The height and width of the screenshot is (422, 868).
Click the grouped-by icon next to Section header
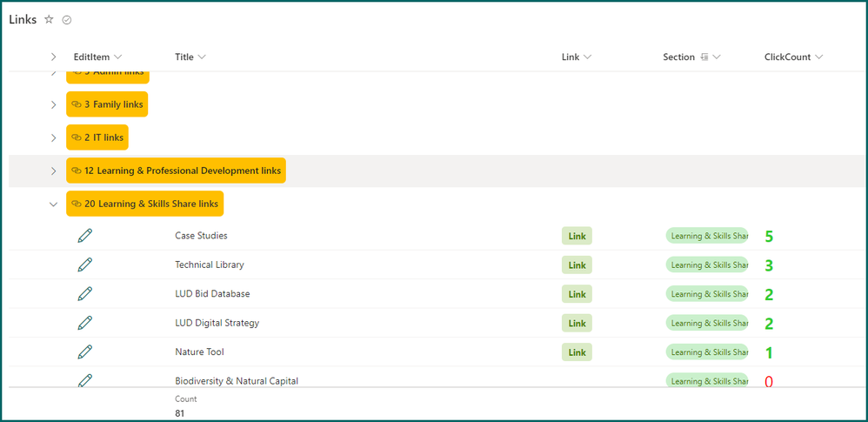tap(704, 57)
